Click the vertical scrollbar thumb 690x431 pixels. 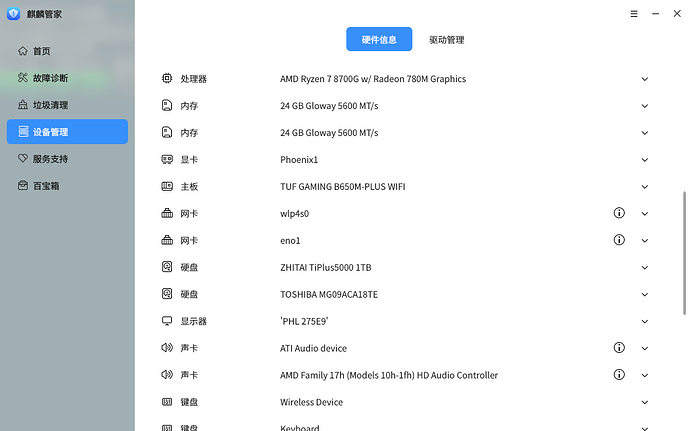[x=684, y=253]
